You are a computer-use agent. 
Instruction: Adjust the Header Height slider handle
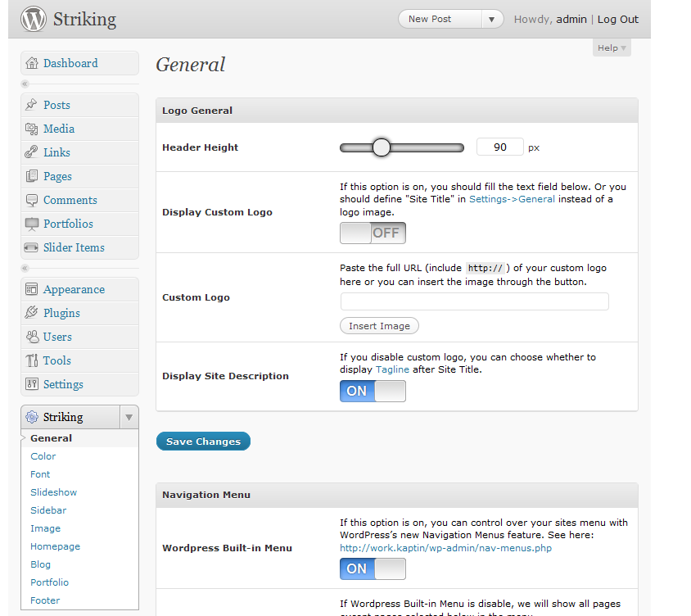(382, 147)
